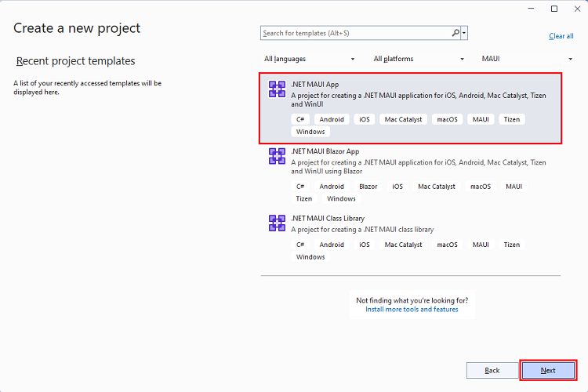588x392 pixels.
Task: Open the search box history dropdown arrow
Action: click(x=464, y=33)
